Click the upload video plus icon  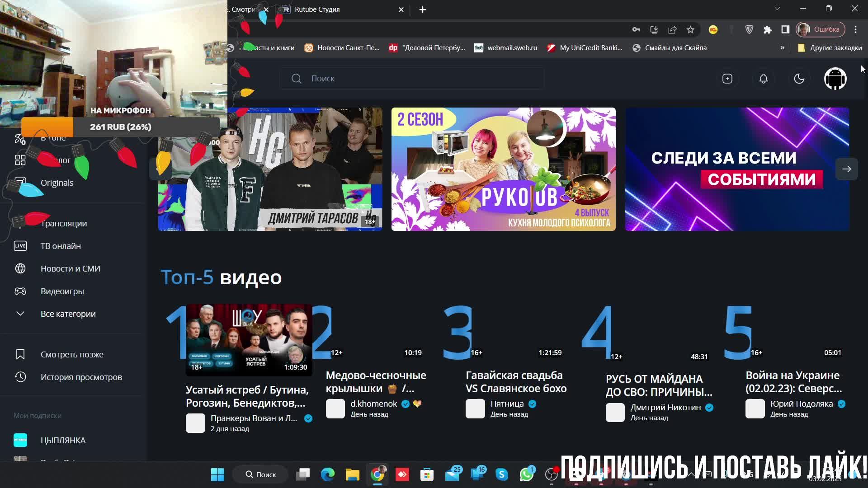pos(727,79)
